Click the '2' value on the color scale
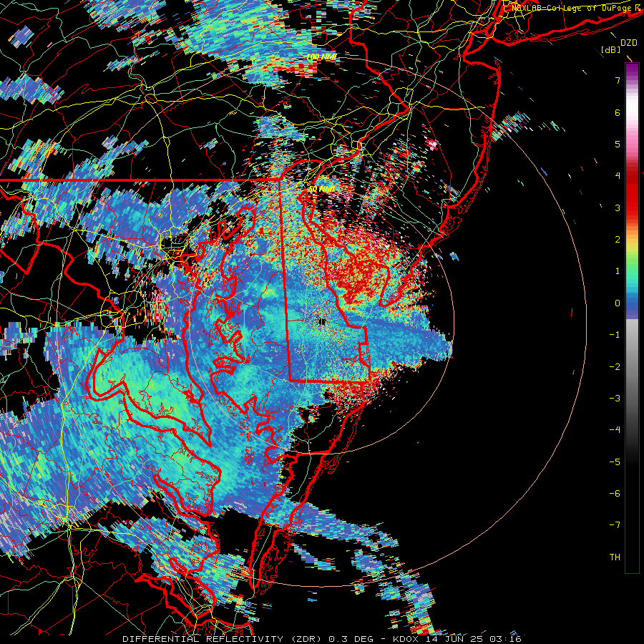This screenshot has width=644, height=644. click(x=618, y=240)
